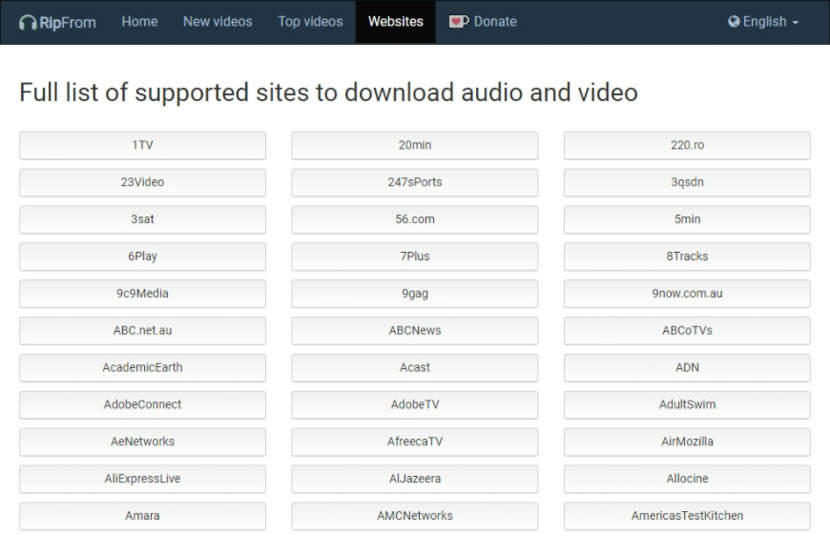Image resolution: width=830 pixels, height=536 pixels.
Task: Select ABCoTVs from the list
Action: click(687, 331)
